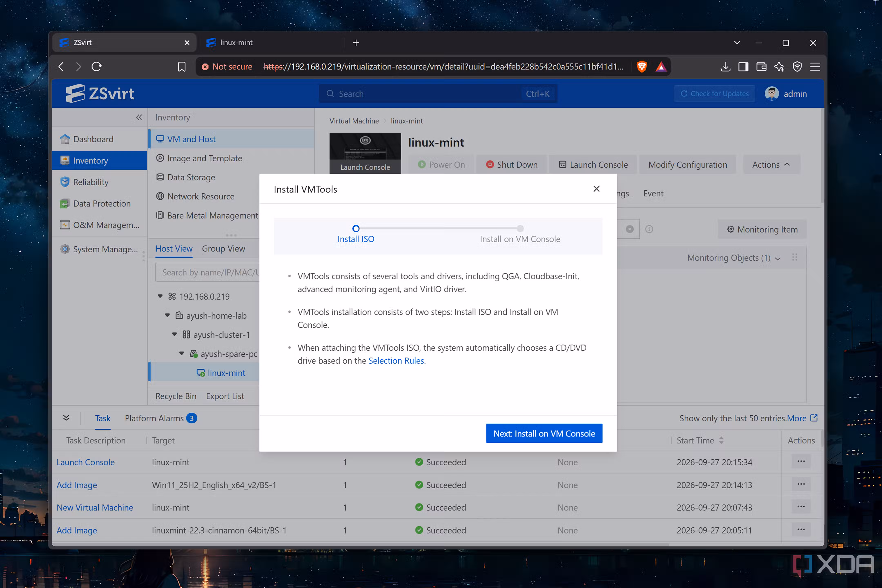Collapse ayush-spare-pc host node
Viewport: 882px width, 588px height.
pyautogui.click(x=182, y=354)
